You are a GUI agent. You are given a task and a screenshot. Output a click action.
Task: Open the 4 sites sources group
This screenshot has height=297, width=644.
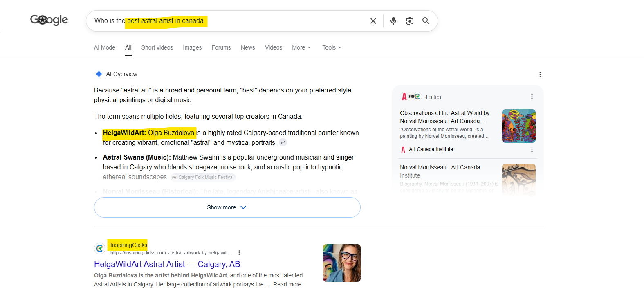[421, 97]
